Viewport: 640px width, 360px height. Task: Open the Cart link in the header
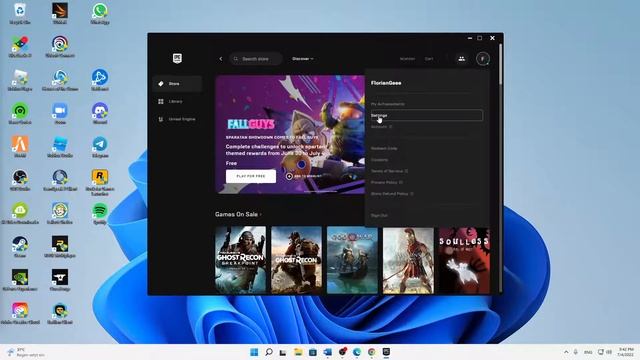[429, 59]
